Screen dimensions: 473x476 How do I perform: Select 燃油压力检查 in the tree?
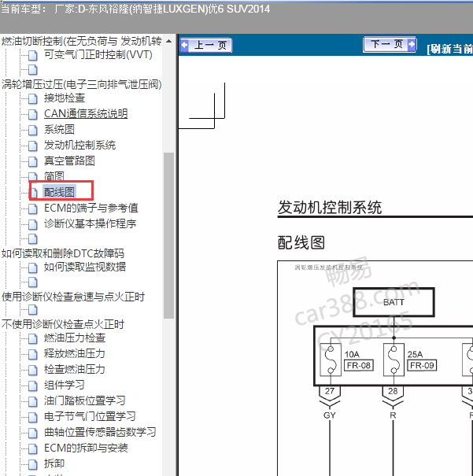point(75,338)
